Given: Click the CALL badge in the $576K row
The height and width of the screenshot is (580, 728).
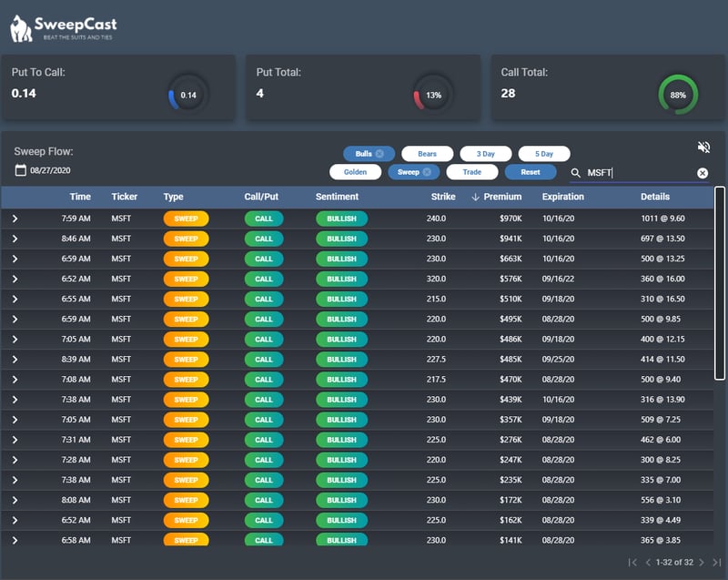Looking at the screenshot, I should [x=264, y=280].
